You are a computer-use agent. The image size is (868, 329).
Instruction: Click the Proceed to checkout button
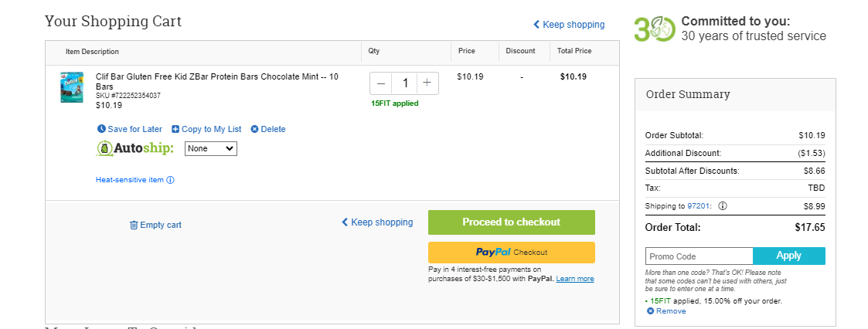512,222
